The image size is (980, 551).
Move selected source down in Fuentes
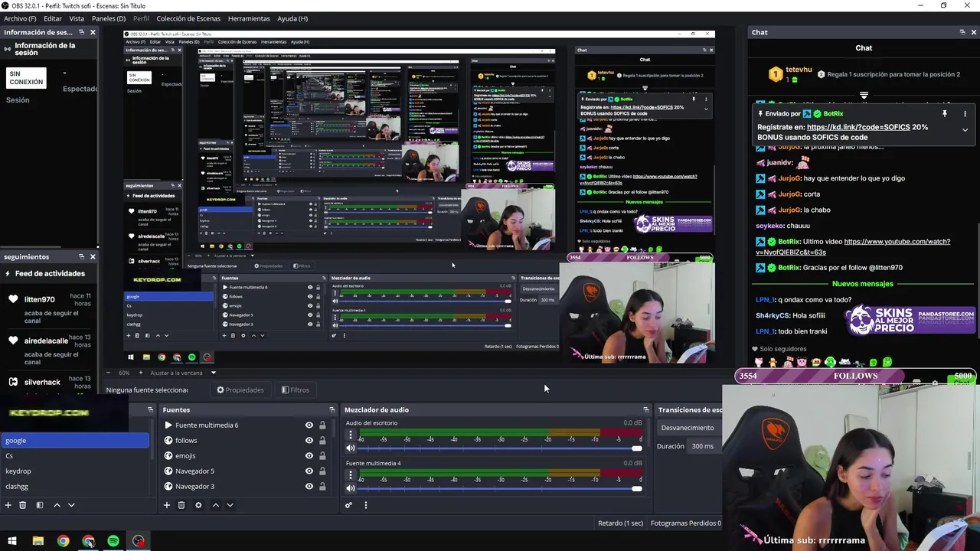pyautogui.click(x=230, y=505)
